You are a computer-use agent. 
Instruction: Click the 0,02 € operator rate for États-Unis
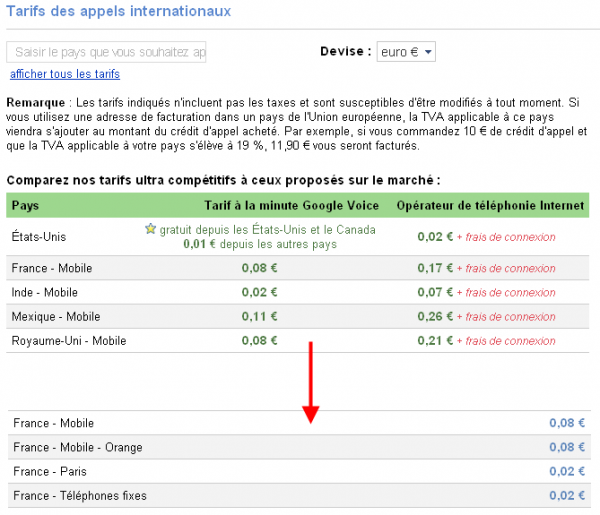pos(435,236)
